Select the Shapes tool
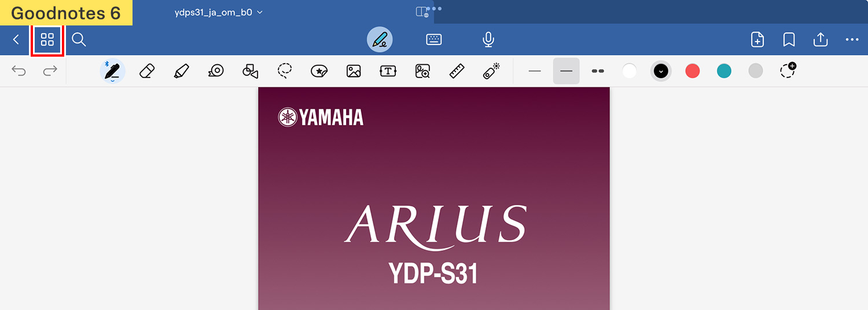Image resolution: width=868 pixels, height=310 pixels. [x=251, y=71]
